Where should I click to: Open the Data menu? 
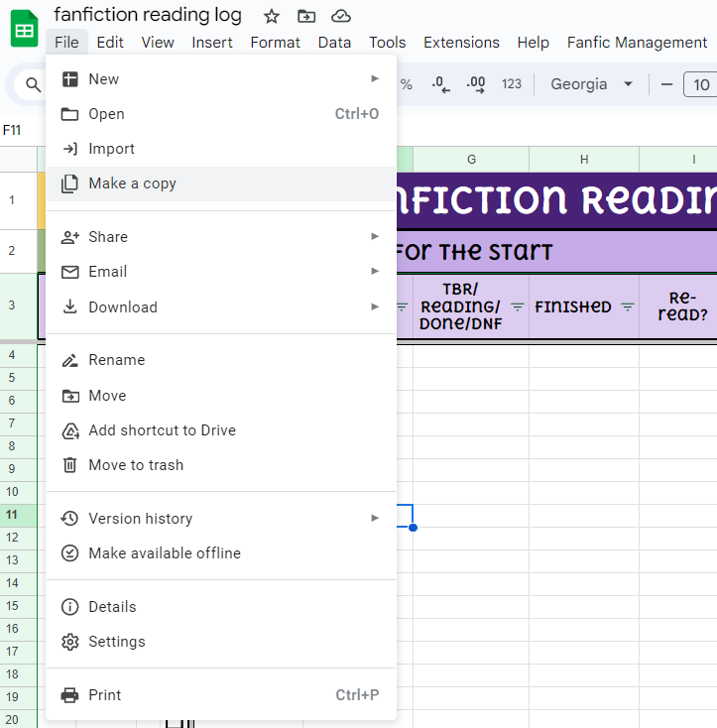coord(334,43)
